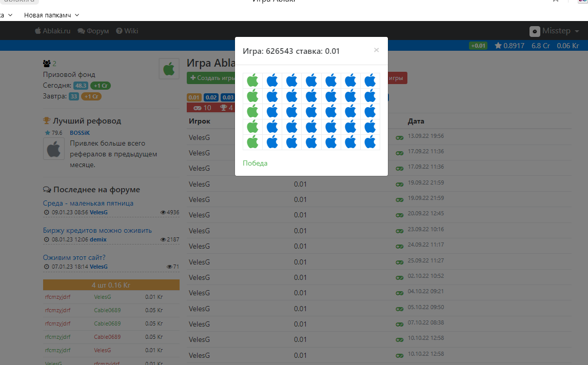Select the 0.01 stake tab
Image resolution: width=588 pixels, height=365 pixels.
tap(194, 97)
